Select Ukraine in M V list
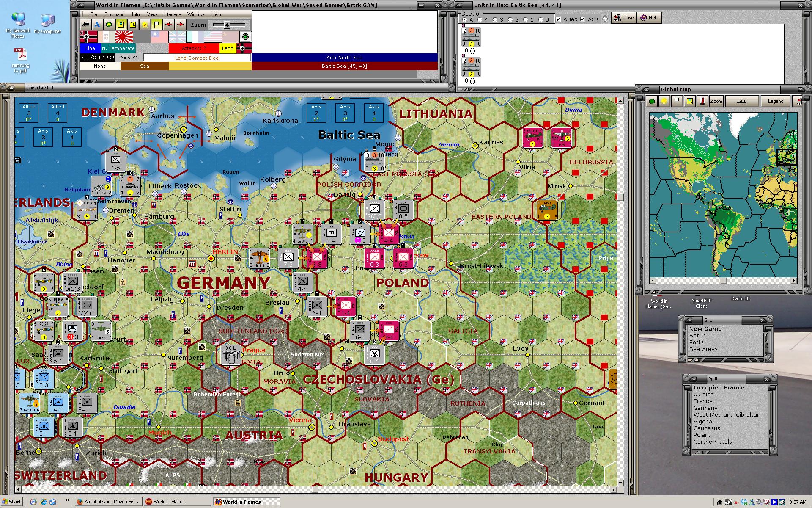The height and width of the screenshot is (508, 812). click(703, 394)
